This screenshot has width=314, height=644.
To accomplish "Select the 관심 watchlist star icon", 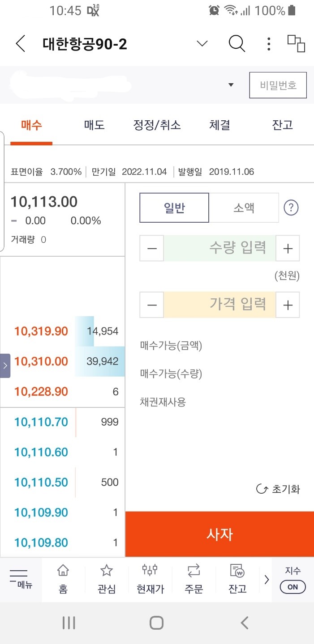I will pyautogui.click(x=106, y=578).
